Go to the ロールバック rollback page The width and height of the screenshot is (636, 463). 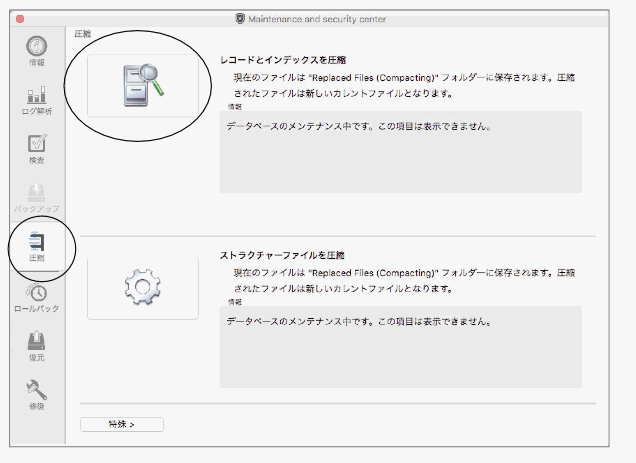pos(37,296)
